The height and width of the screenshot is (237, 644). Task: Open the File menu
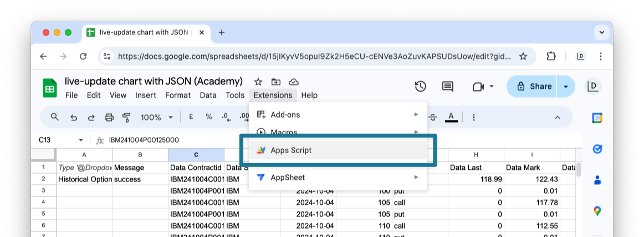tap(71, 95)
